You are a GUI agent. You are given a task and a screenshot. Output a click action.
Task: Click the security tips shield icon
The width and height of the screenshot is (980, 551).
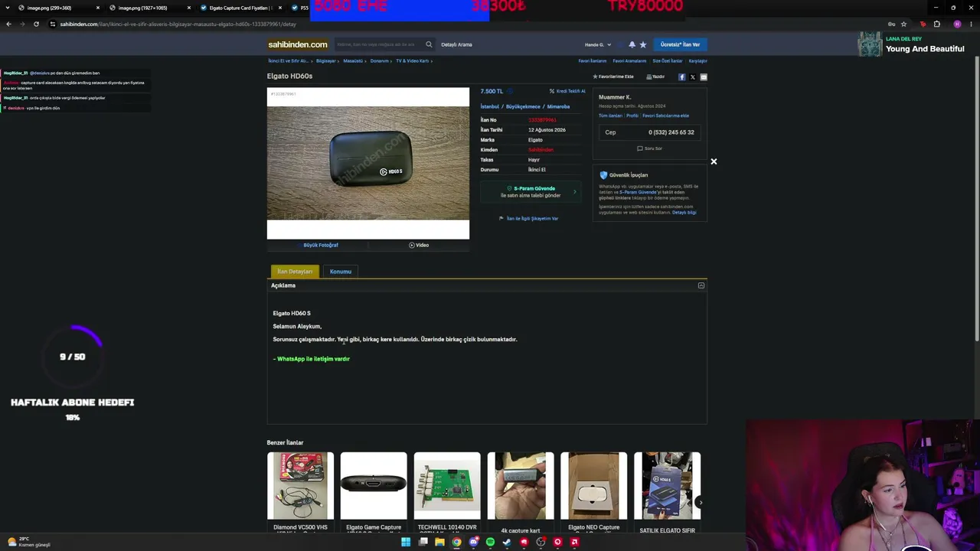coord(603,175)
